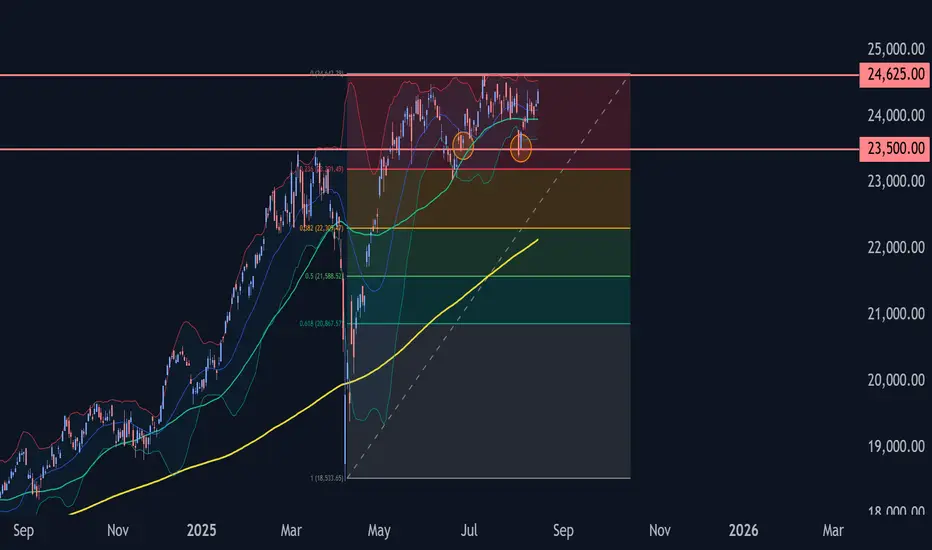Click the 22,000.00 price axis label
Viewport: 932px width, 550px height.
click(x=896, y=247)
